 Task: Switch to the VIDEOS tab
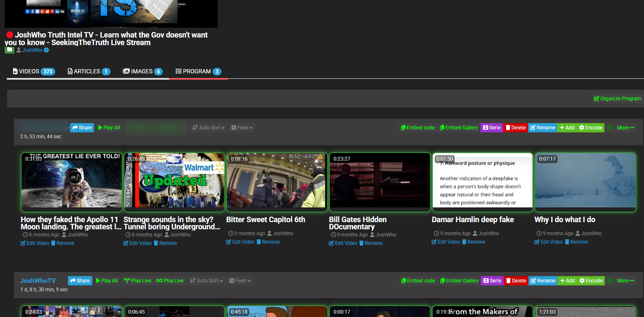coord(34,72)
